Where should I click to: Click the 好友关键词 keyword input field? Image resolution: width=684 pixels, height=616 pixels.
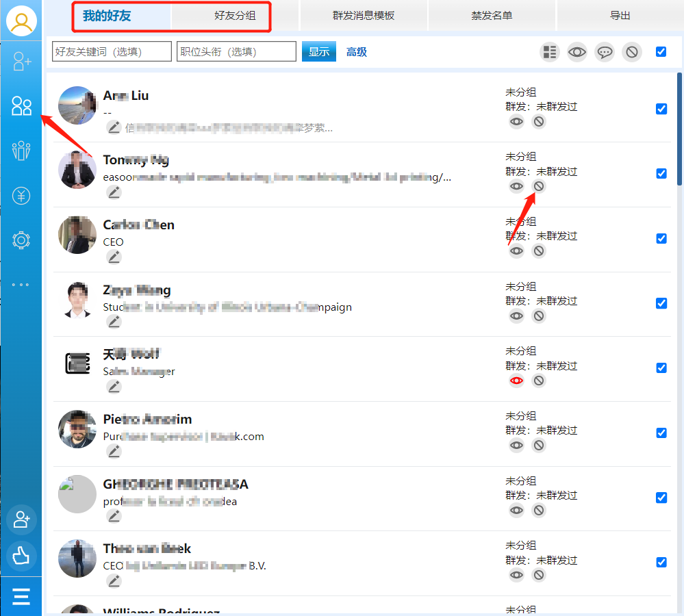112,52
